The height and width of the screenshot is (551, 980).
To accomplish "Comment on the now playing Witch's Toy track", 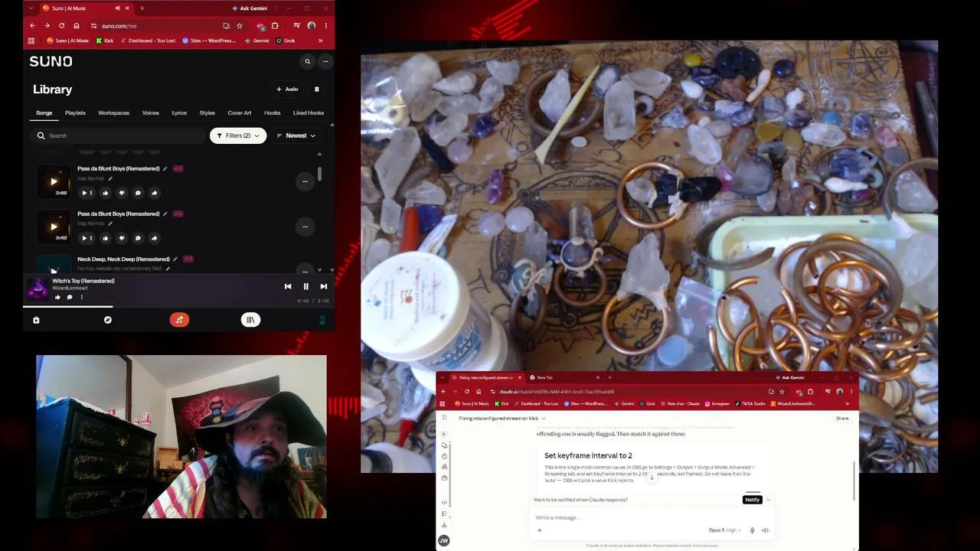I will click(70, 297).
